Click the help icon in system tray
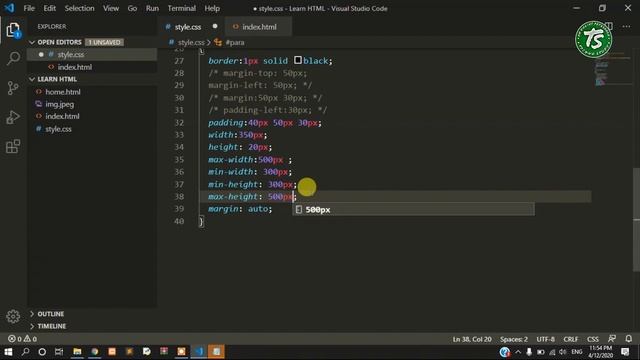The height and width of the screenshot is (360, 640). click(504, 352)
